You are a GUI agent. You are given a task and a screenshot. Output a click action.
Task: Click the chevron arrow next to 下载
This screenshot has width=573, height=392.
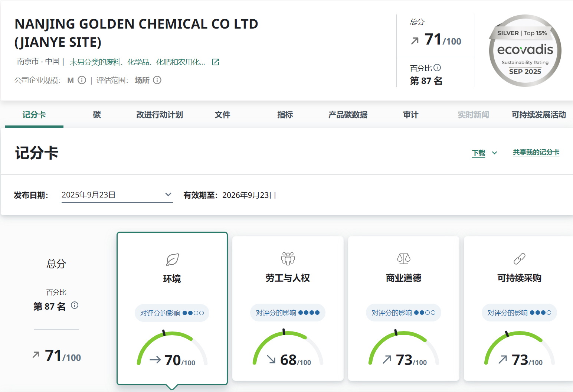pyautogui.click(x=494, y=153)
